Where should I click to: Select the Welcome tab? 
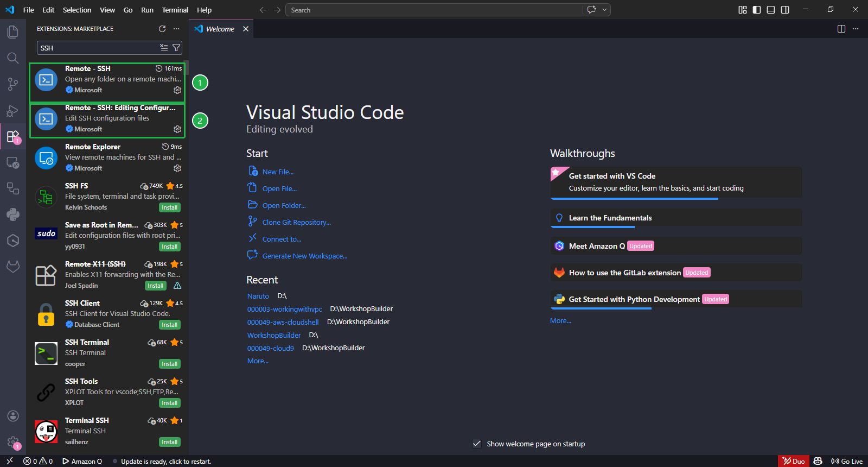(221, 29)
